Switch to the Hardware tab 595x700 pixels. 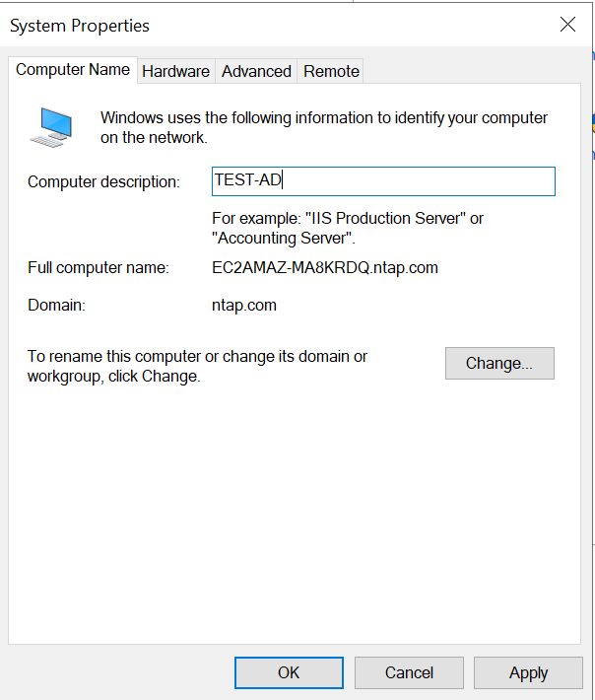pyautogui.click(x=176, y=71)
